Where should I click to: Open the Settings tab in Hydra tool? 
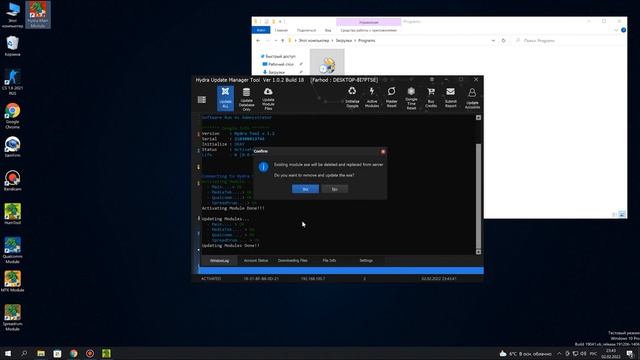point(366,260)
